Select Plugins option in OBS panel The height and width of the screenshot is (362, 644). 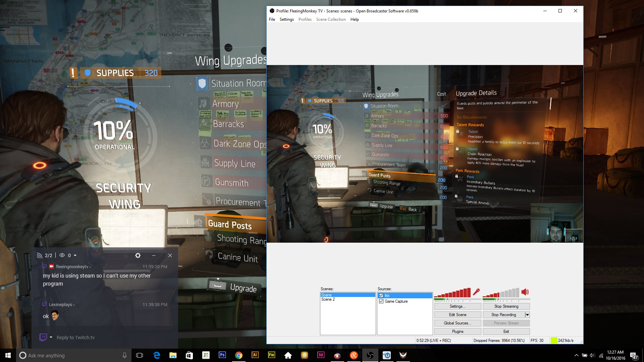458,331
